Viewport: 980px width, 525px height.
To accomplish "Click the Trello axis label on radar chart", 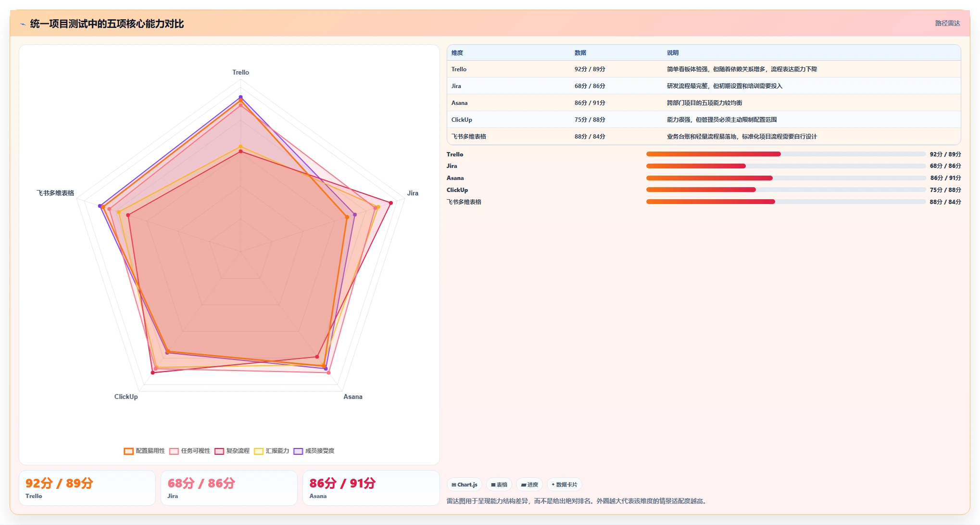I will click(x=241, y=73).
